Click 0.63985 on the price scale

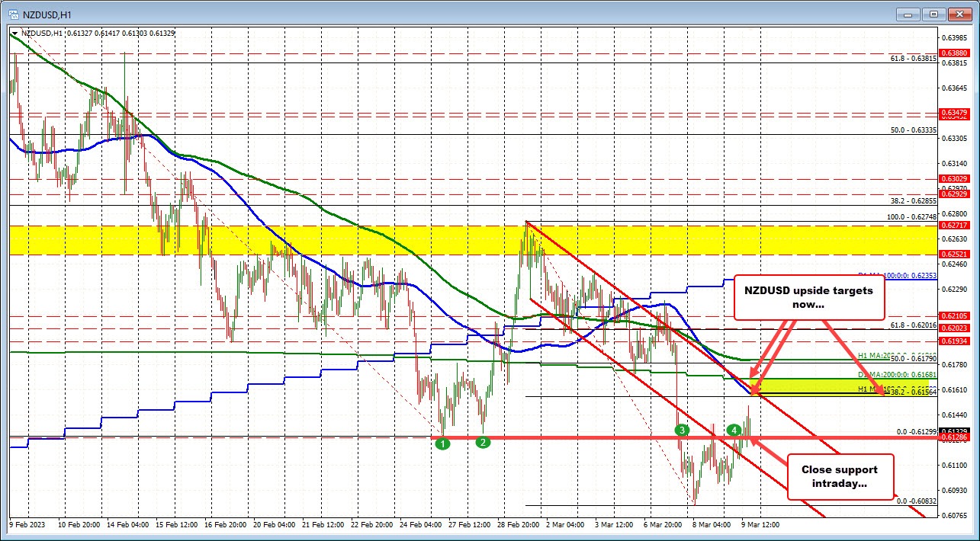click(x=956, y=37)
